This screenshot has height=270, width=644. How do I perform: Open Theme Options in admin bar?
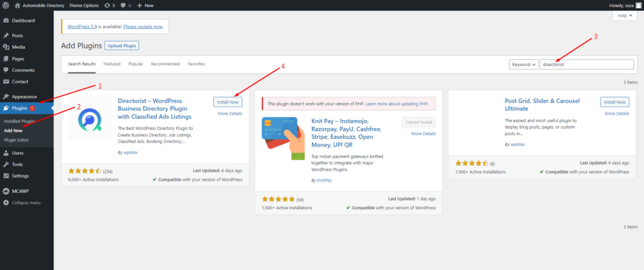click(84, 5)
